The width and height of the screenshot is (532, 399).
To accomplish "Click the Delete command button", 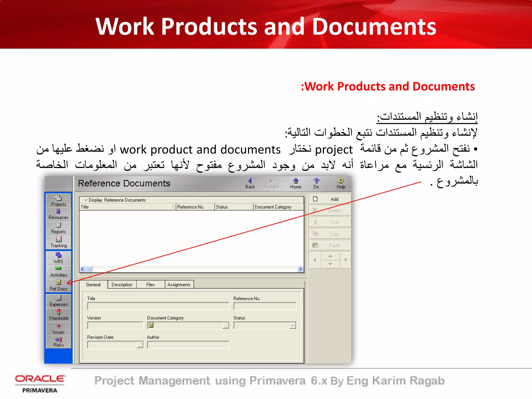I will (330, 211).
